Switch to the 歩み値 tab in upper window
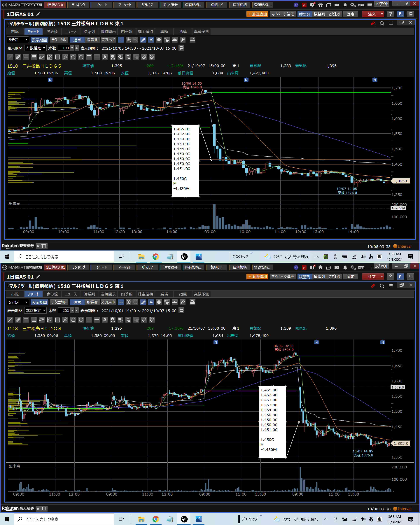The image size is (420, 525). point(52,32)
